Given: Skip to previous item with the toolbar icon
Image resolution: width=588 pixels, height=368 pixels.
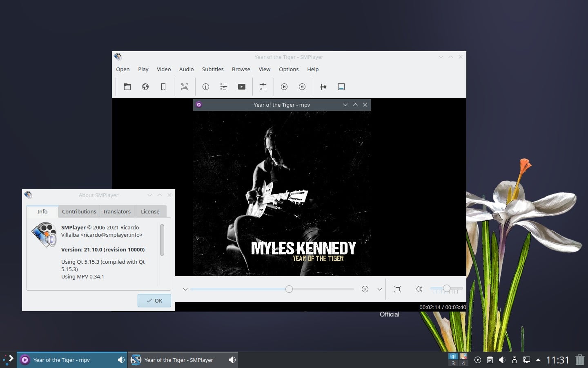Looking at the screenshot, I should 284,87.
